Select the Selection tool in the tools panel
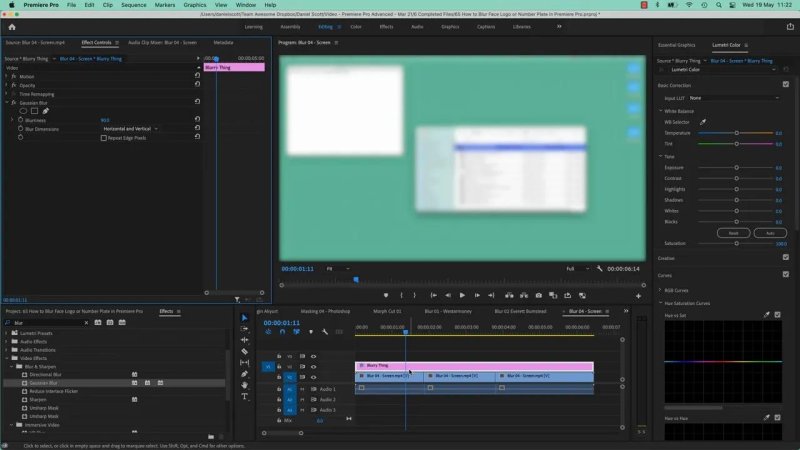The height and width of the screenshot is (450, 800). [x=244, y=318]
